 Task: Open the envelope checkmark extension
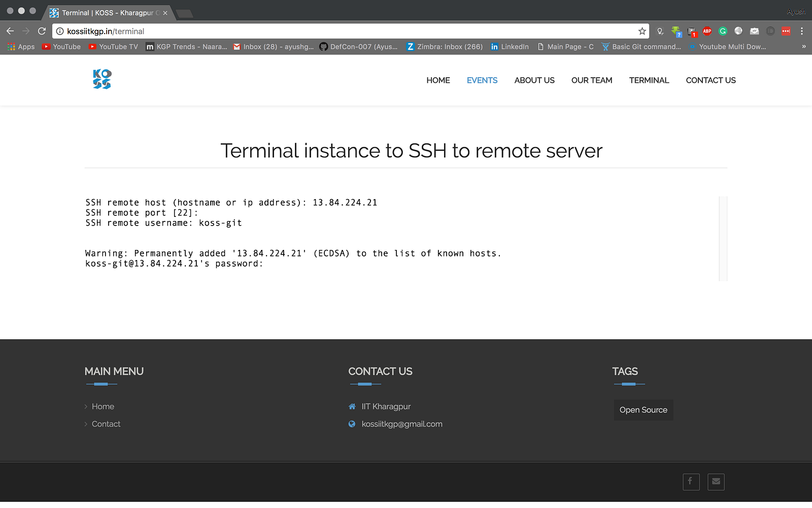pyautogui.click(x=755, y=31)
